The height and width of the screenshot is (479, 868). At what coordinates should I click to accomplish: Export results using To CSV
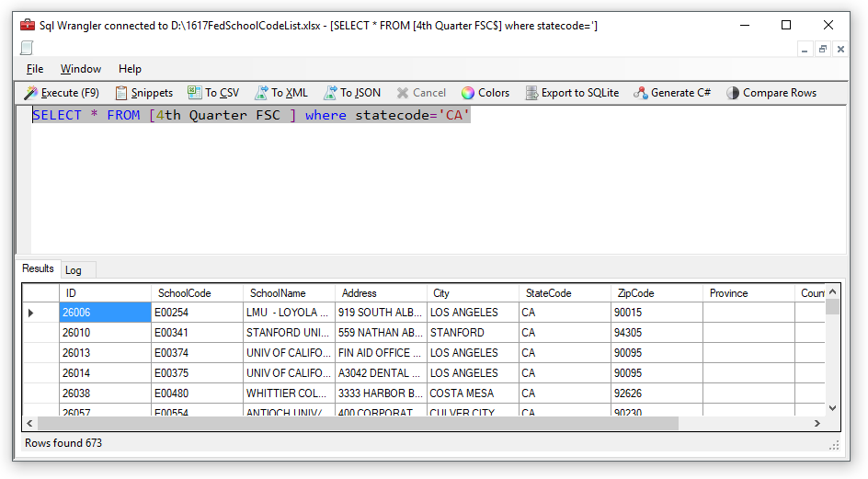(x=213, y=93)
